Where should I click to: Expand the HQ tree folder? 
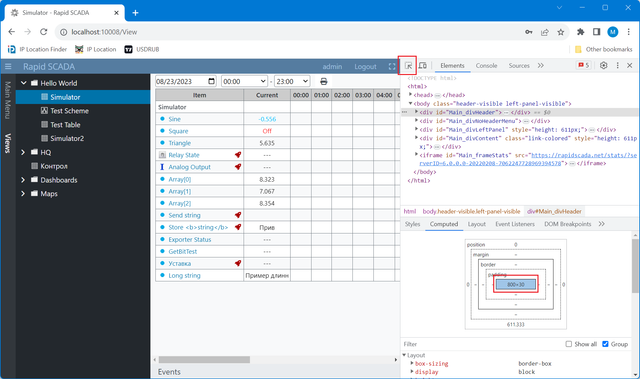tap(23, 152)
